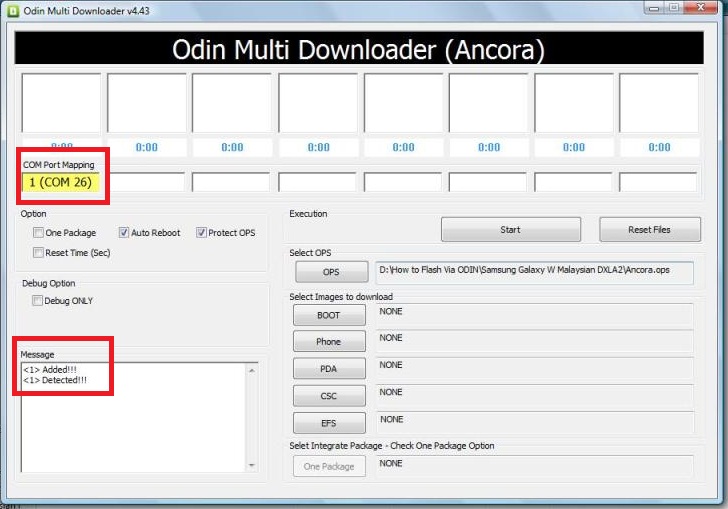
Task: Click the PDA button
Action: [329, 369]
